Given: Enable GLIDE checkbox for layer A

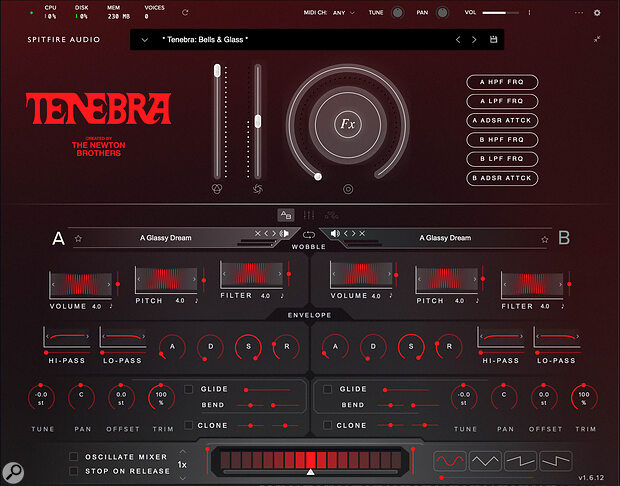Looking at the screenshot, I should (x=189, y=389).
